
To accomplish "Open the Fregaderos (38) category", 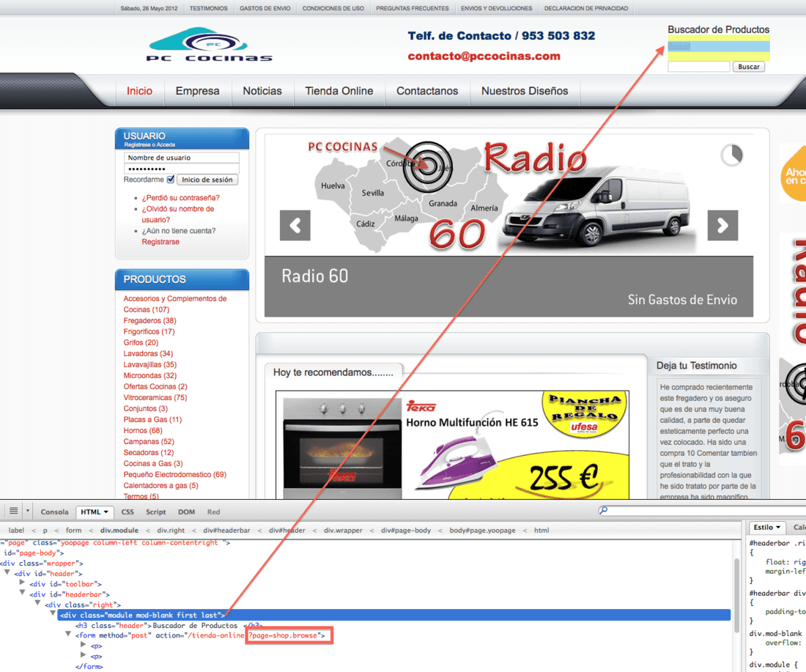I will point(149,321).
